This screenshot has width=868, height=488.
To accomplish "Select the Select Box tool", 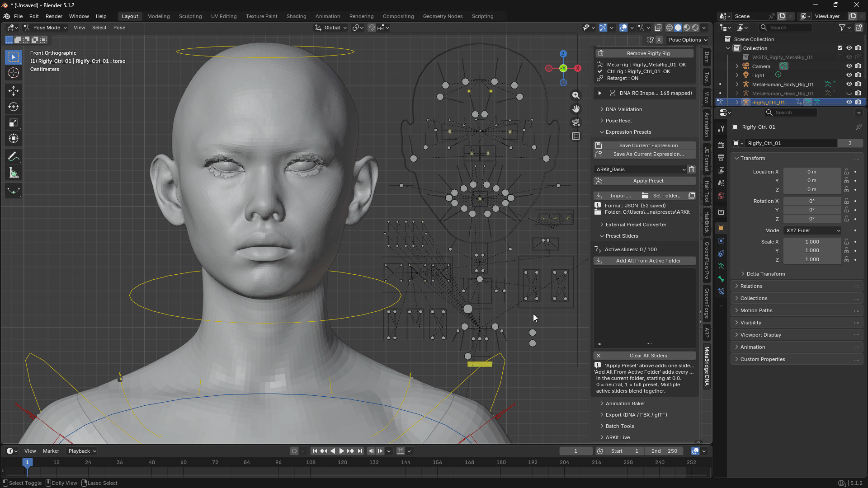I will 14,57.
